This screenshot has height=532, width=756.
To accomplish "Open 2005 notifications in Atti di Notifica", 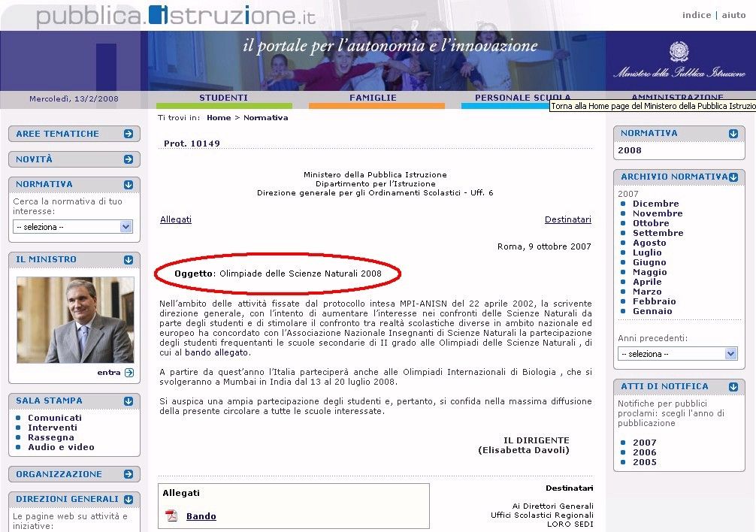I will point(645,462).
